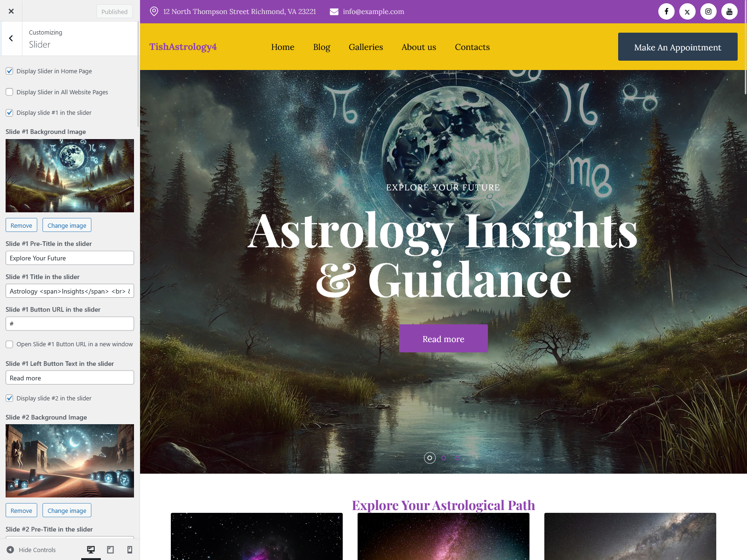
Task: Open the X (Twitter) social icon
Action: (x=687, y=11)
